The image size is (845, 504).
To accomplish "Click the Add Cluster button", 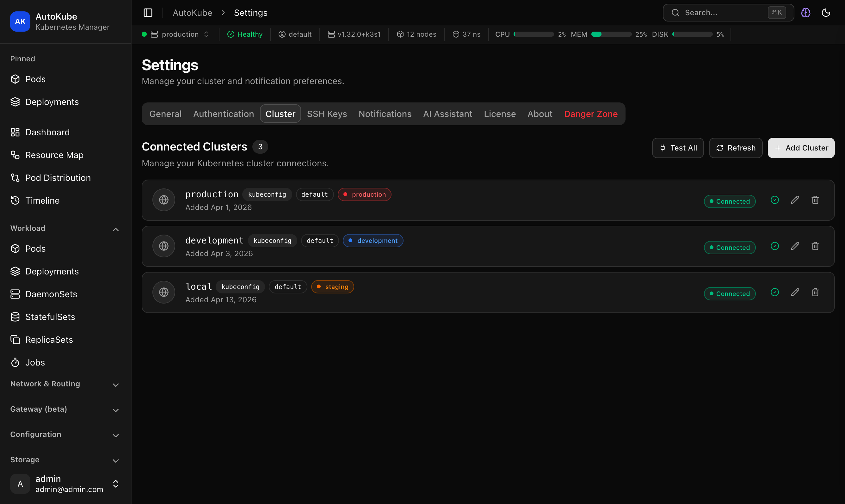I will tap(801, 148).
